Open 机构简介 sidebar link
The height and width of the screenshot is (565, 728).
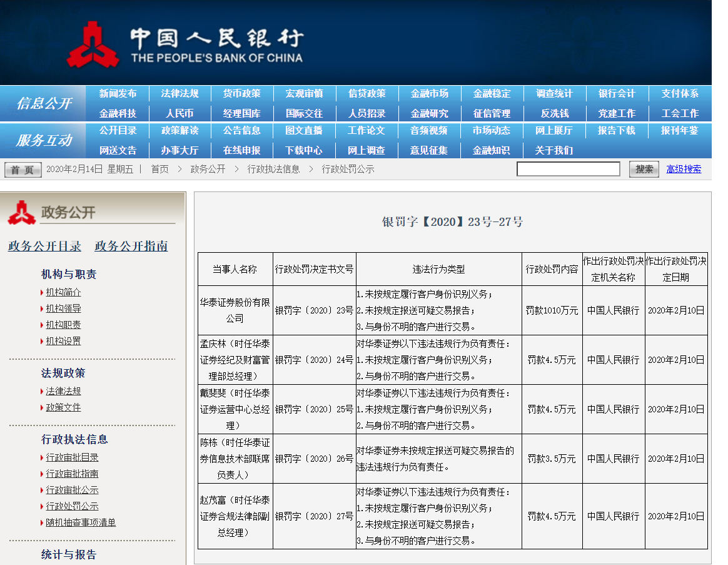click(63, 292)
